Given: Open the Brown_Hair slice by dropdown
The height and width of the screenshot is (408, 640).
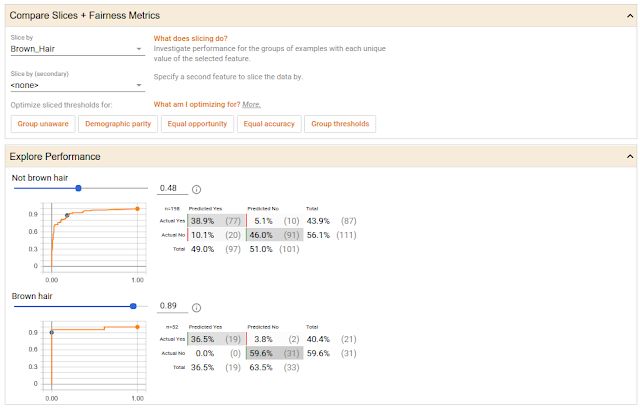Looking at the screenshot, I should (77, 47).
